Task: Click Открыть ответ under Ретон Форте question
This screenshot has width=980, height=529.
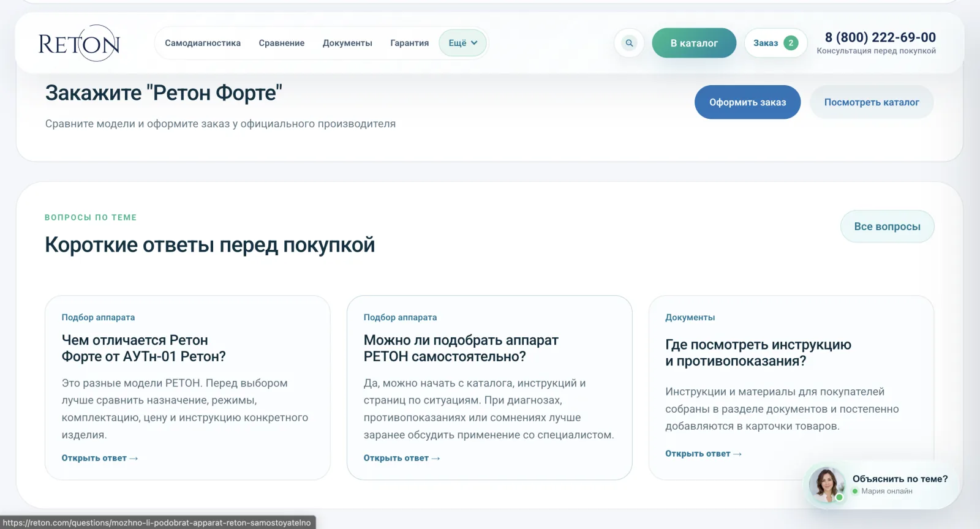Action: click(x=100, y=458)
